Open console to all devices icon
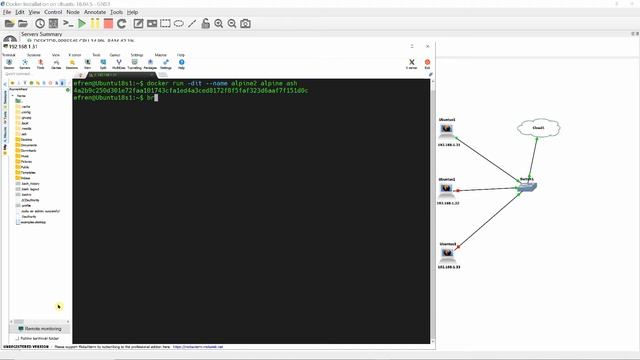640x360 pixels. [x=68, y=24]
